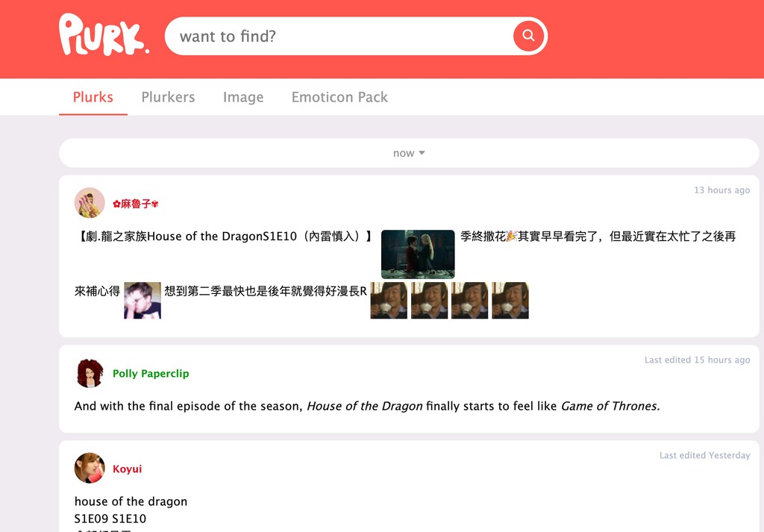Click the magnifier search button
The image size is (764, 532).
coord(529,36)
